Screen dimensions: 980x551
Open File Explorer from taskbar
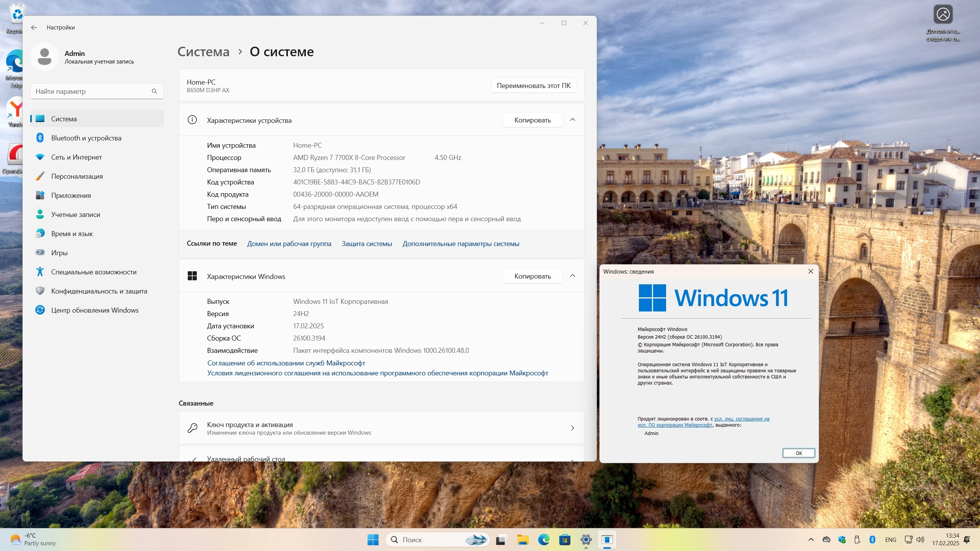pos(523,540)
